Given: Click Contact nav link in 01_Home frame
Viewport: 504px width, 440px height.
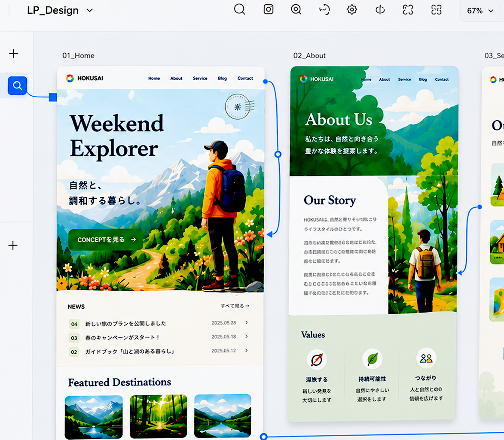Looking at the screenshot, I should 245,79.
